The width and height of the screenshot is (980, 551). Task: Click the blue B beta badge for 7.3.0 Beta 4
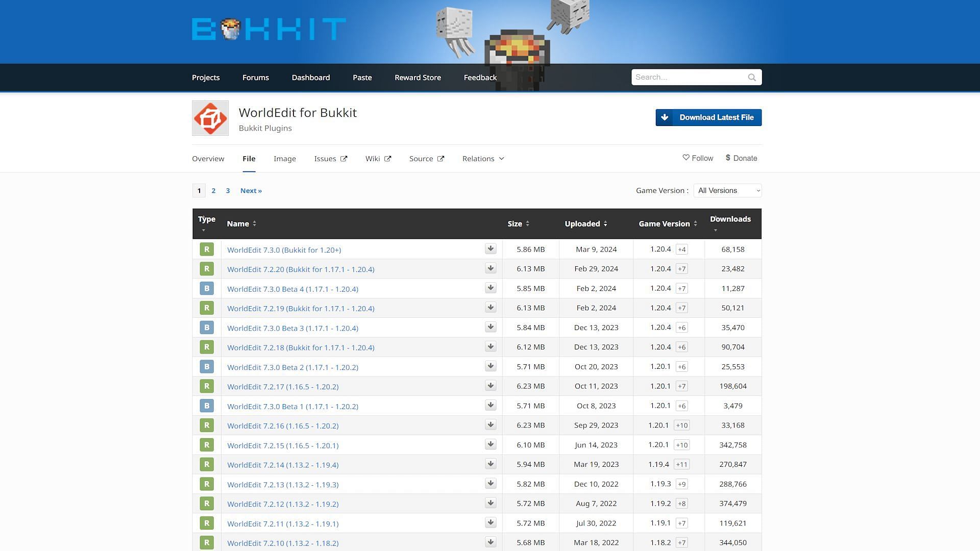click(x=207, y=288)
